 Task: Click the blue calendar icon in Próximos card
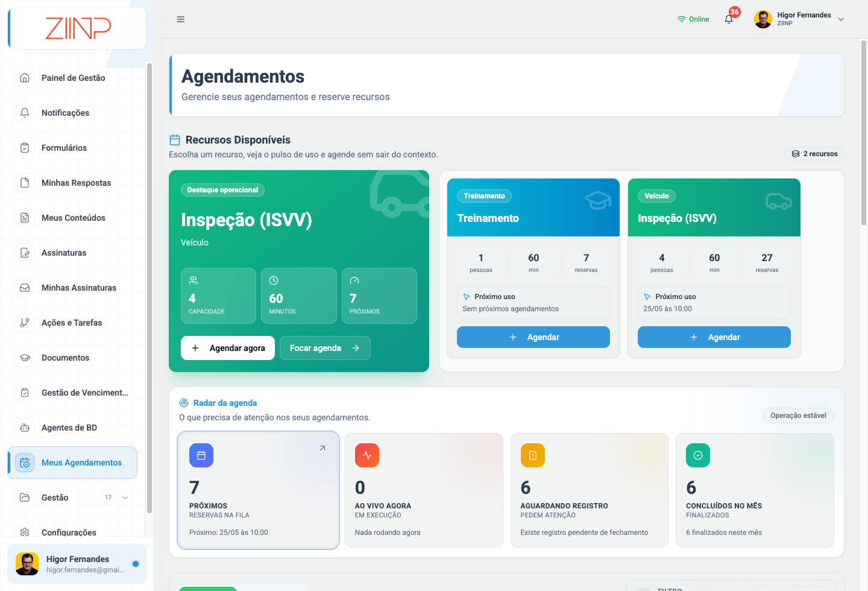tap(201, 455)
